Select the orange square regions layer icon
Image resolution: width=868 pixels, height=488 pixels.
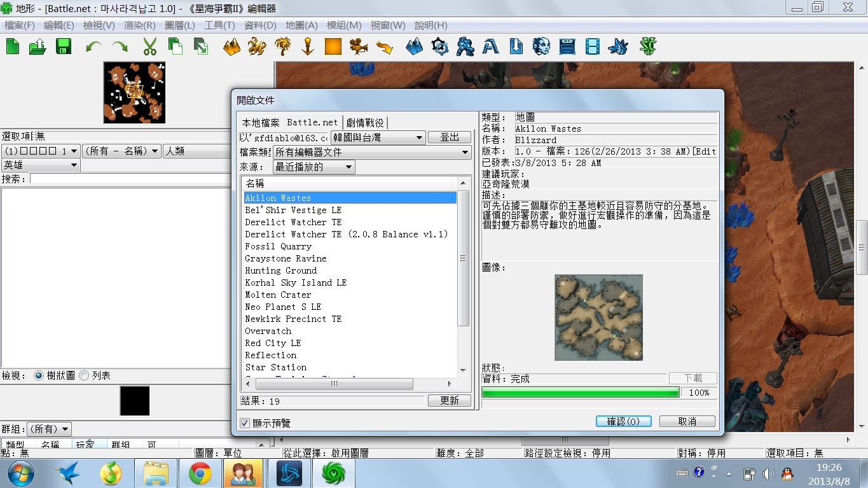pos(333,46)
